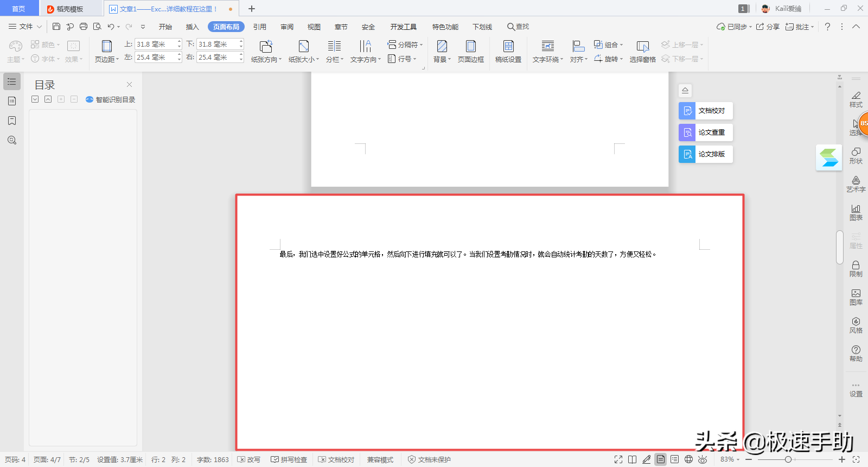
Task: Open 稿纸设置 manuscript paper settings
Action: [x=508, y=52]
